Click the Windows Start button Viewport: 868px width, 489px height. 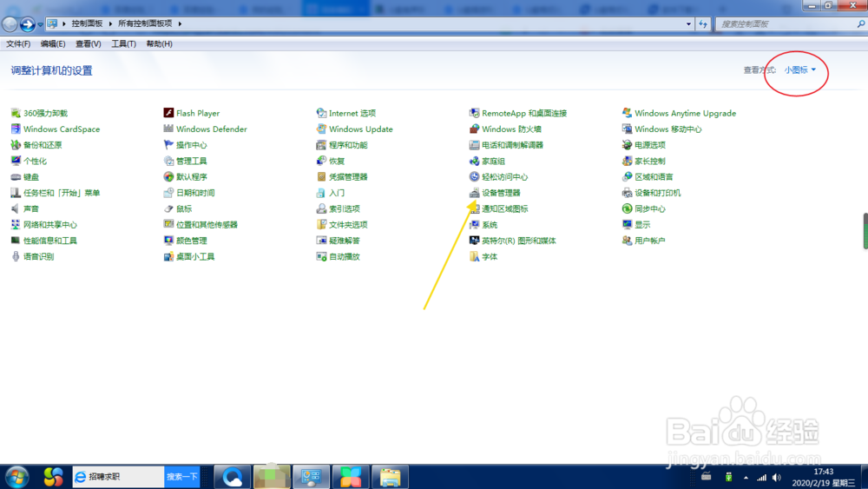(x=17, y=477)
